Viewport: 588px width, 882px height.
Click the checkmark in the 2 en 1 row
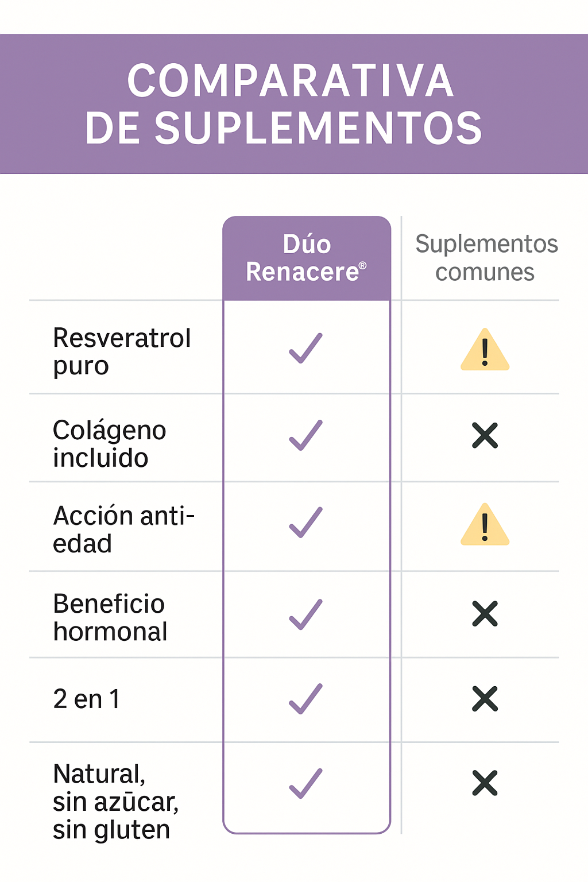click(x=305, y=699)
